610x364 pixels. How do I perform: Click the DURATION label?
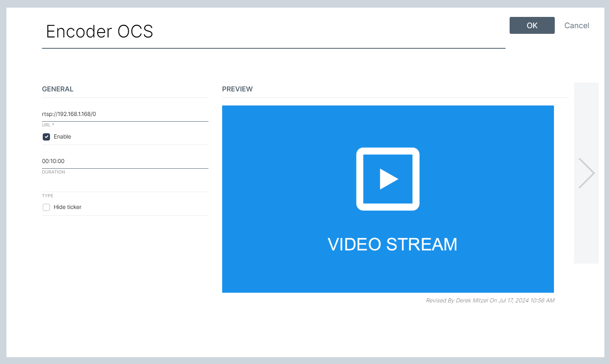pyautogui.click(x=53, y=172)
